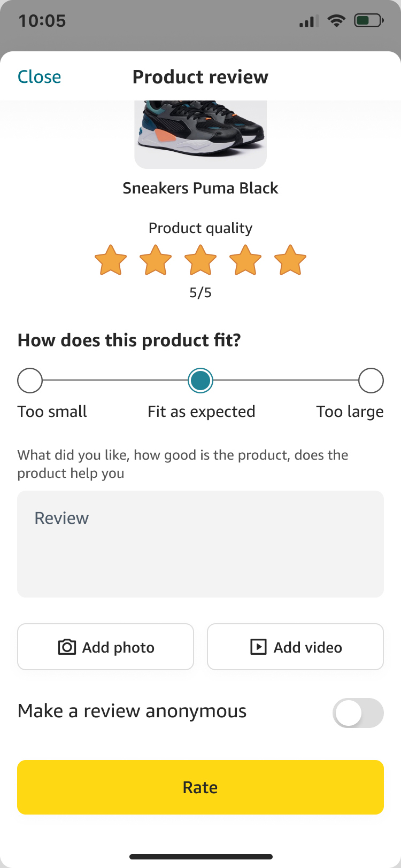Select the Fit as expected option
Viewport: 401px width, 868px height.
(200, 381)
